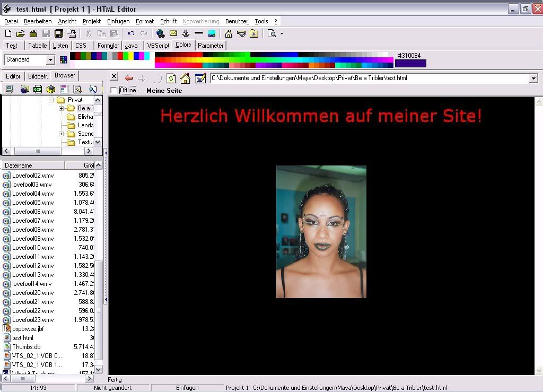Create a new document with the blank page icon
The height and width of the screenshot is (392, 543).
coord(8,33)
